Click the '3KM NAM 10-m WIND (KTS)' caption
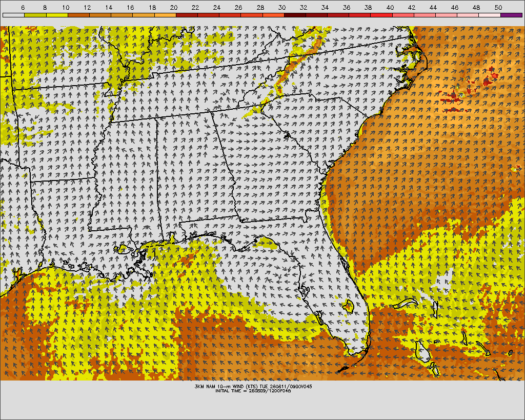The height and width of the screenshot is (420, 525). click(x=226, y=387)
